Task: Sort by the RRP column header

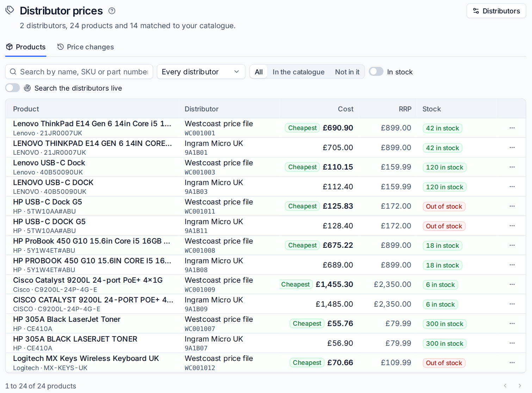Action: tap(405, 109)
